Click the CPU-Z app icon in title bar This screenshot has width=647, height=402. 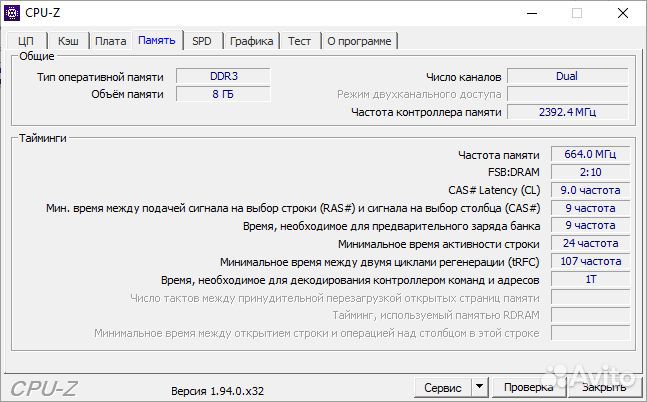click(12, 13)
